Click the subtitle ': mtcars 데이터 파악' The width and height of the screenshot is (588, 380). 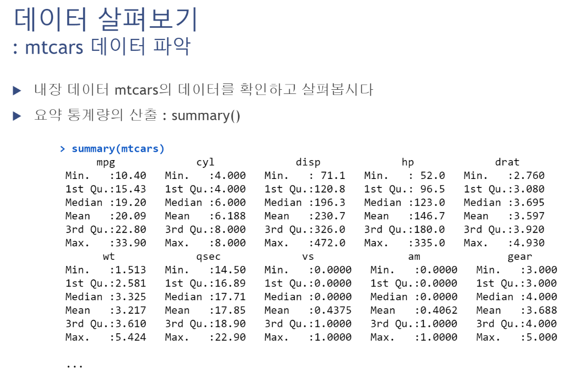pos(101,47)
